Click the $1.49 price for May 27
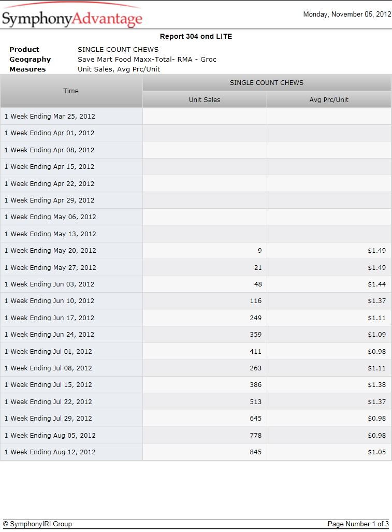 coord(377,268)
